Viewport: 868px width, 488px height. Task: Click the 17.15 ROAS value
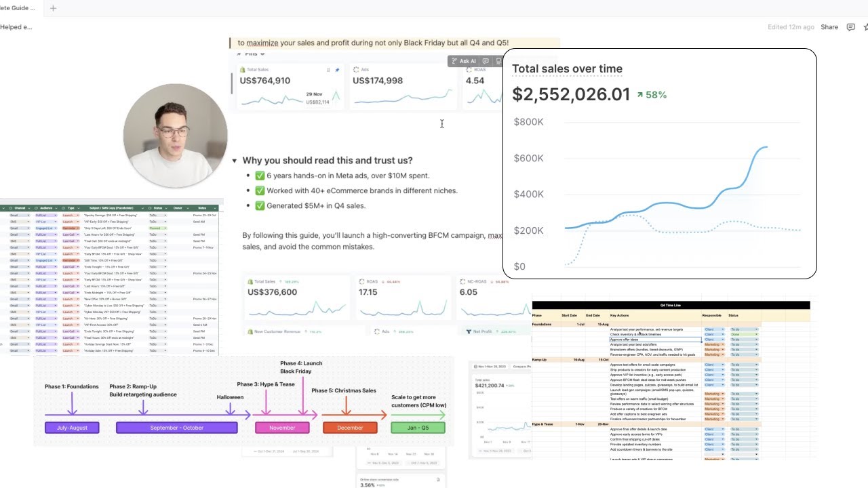[x=368, y=292]
